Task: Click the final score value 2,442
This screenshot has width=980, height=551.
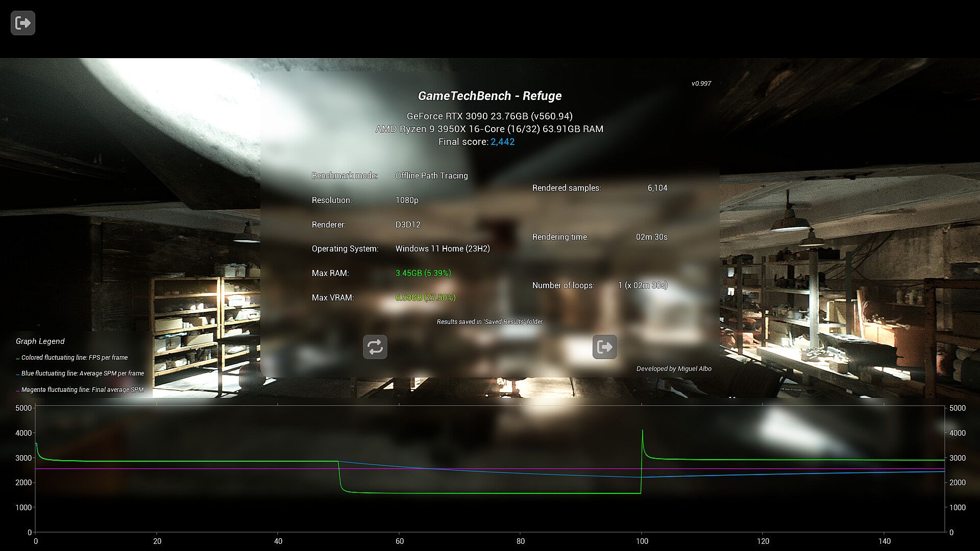Action: tap(502, 142)
